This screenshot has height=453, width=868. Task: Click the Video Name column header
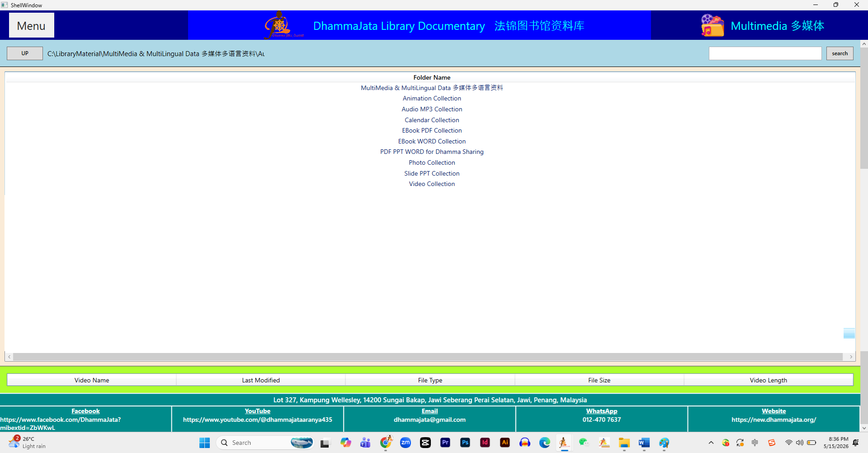pos(92,380)
